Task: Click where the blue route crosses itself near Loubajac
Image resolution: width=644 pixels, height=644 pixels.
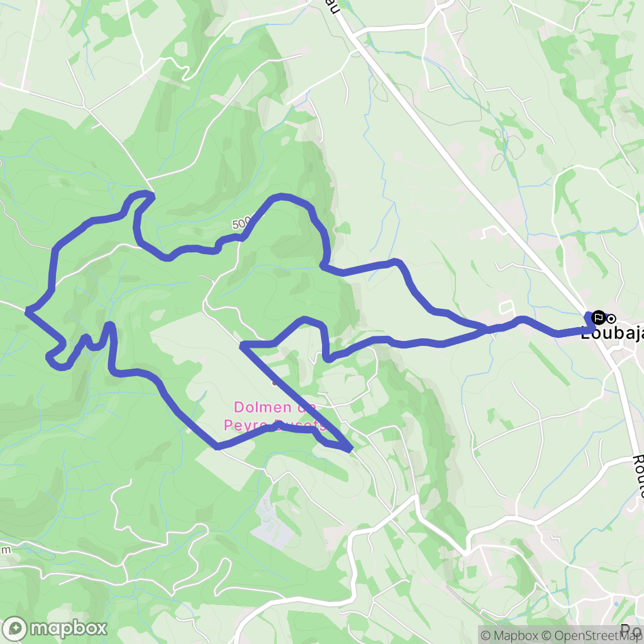Action: (x=487, y=329)
